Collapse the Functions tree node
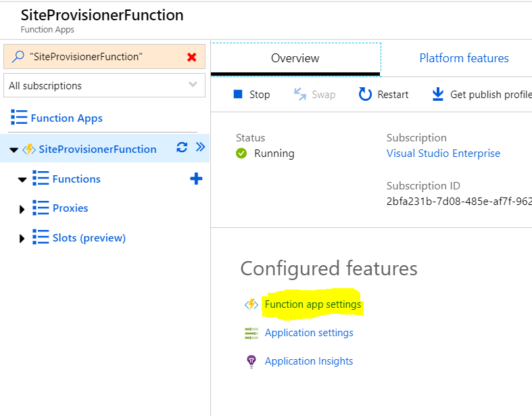The width and height of the screenshot is (532, 416). 22,180
